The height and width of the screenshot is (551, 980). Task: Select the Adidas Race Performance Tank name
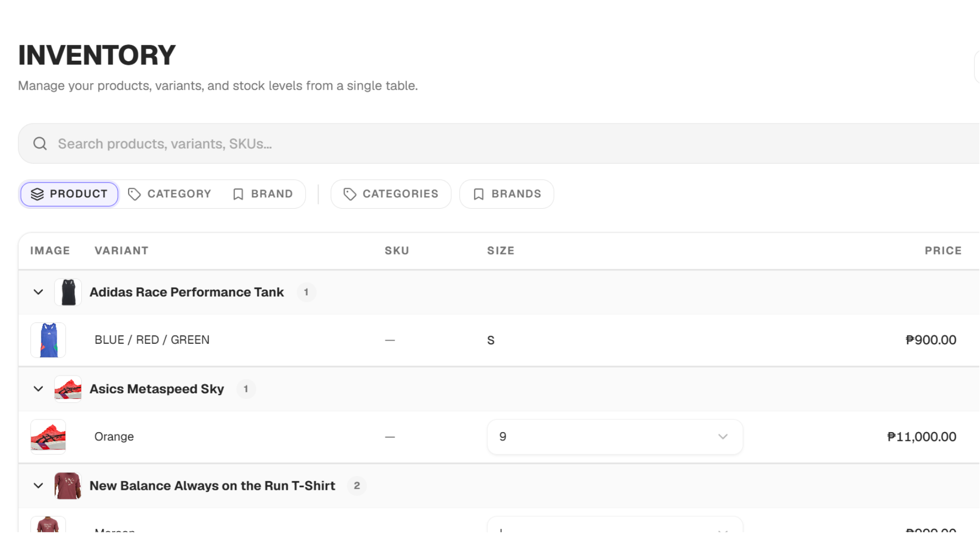187,292
